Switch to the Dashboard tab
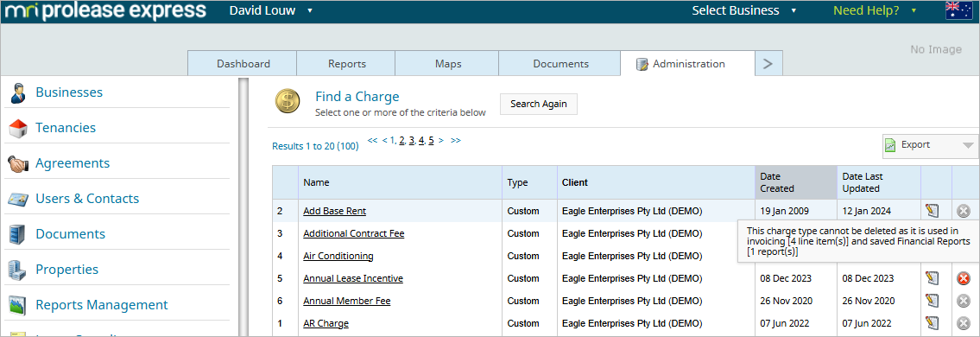Image resolution: width=980 pixels, height=337 pixels. tap(243, 64)
